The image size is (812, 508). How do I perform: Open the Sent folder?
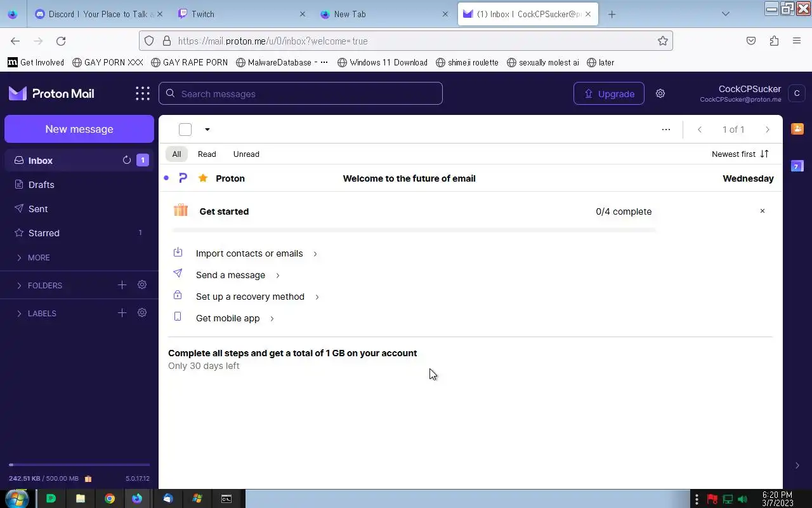pyautogui.click(x=79, y=209)
